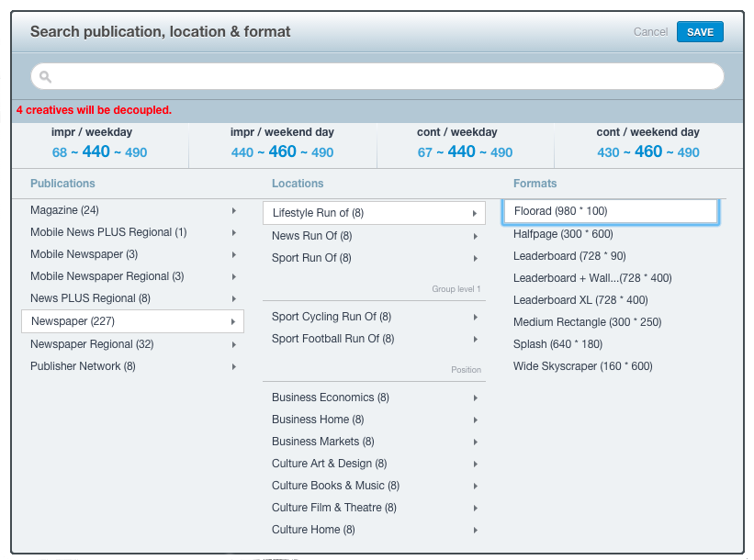Viewport: 754px width, 560px height.
Task: Click the magnifier icon in the search bar
Action: (x=45, y=76)
